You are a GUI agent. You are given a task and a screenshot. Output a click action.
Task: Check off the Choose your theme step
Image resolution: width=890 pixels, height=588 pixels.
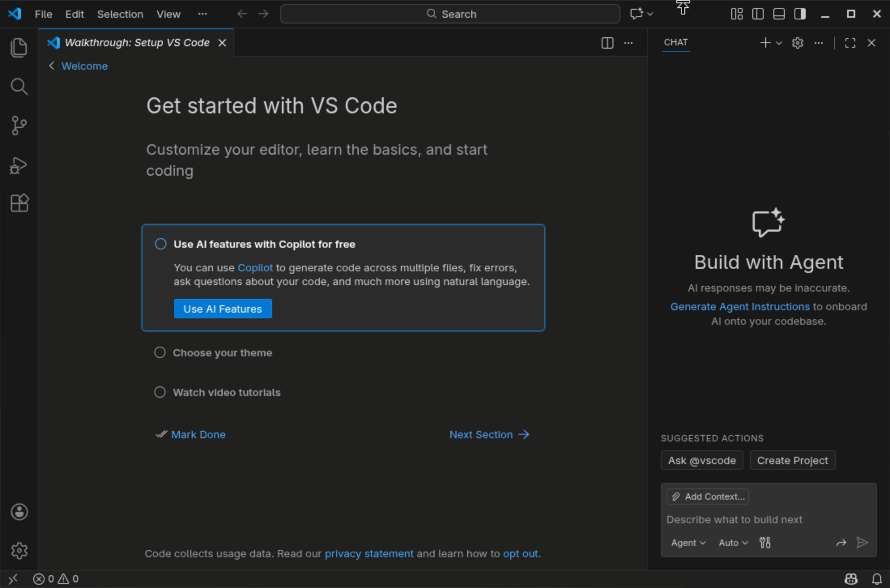(160, 352)
